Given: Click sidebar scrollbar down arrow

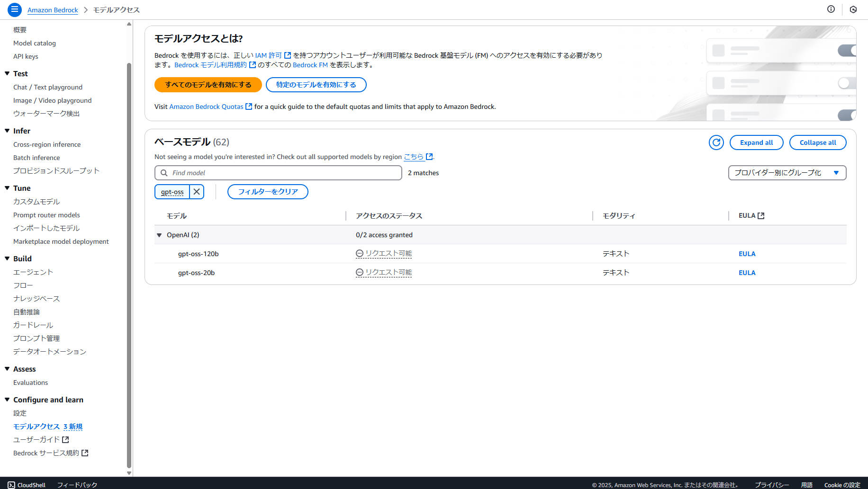Looking at the screenshot, I should [x=129, y=472].
